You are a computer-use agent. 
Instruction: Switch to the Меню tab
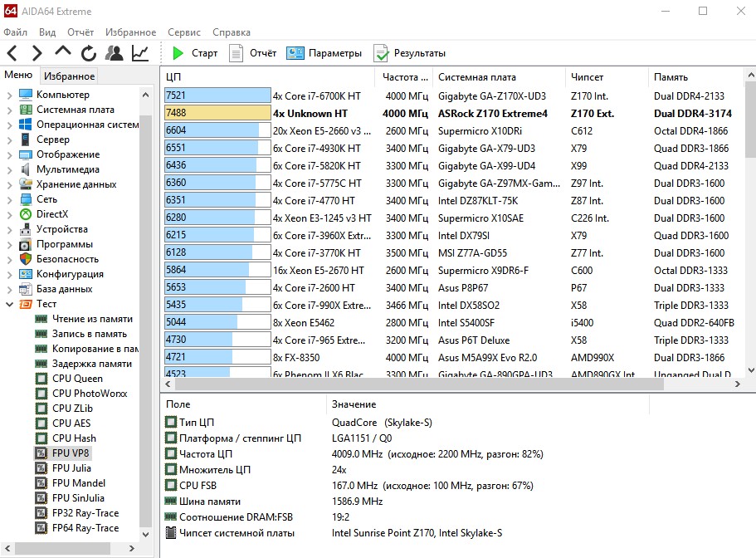18,75
